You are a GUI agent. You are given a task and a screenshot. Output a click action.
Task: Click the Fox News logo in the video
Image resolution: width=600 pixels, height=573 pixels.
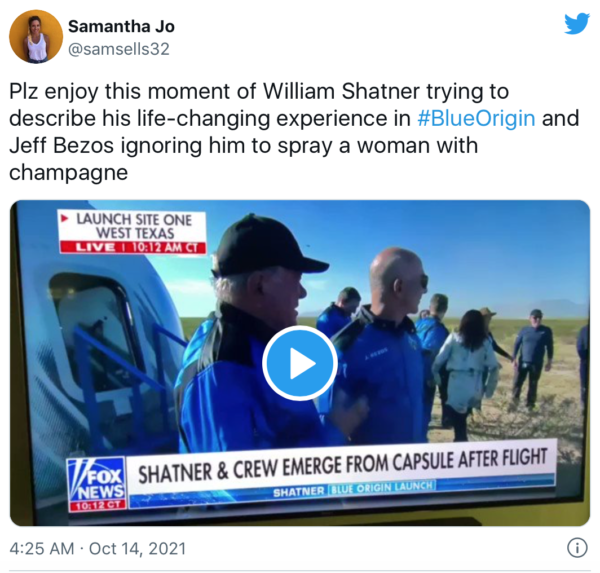tap(96, 480)
